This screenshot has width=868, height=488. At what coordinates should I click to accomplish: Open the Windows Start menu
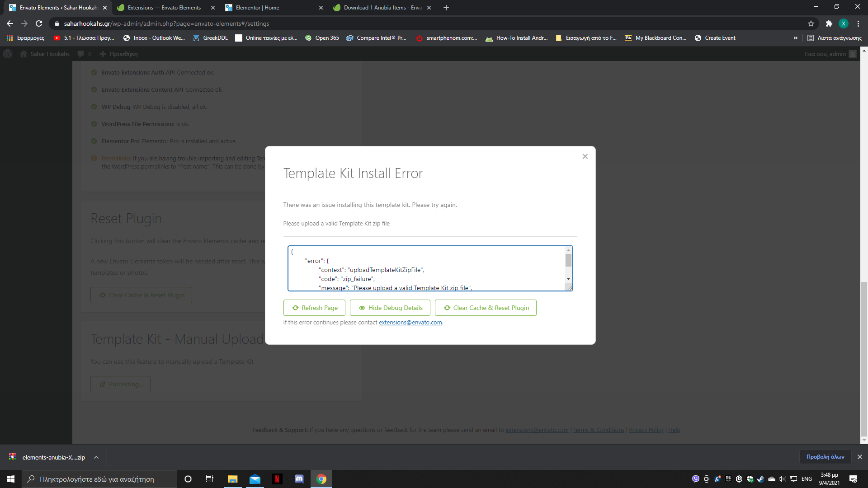pos(11,479)
